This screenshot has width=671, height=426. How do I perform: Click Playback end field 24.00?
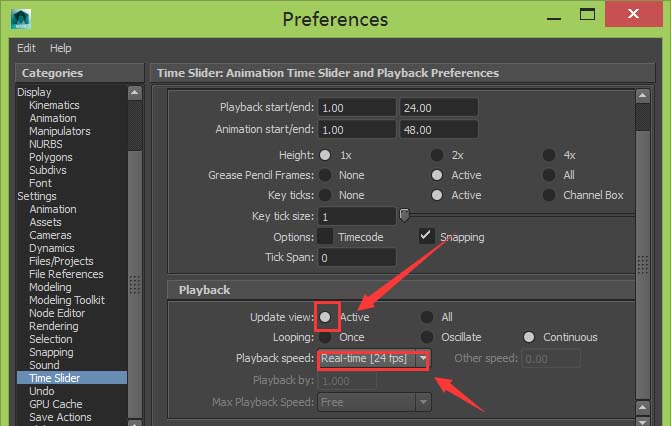(439, 108)
